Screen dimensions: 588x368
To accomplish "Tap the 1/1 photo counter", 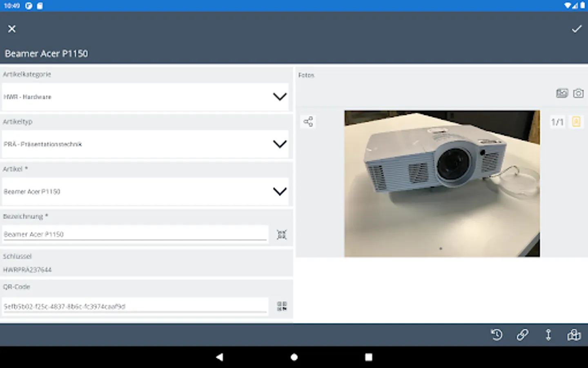I will point(557,122).
